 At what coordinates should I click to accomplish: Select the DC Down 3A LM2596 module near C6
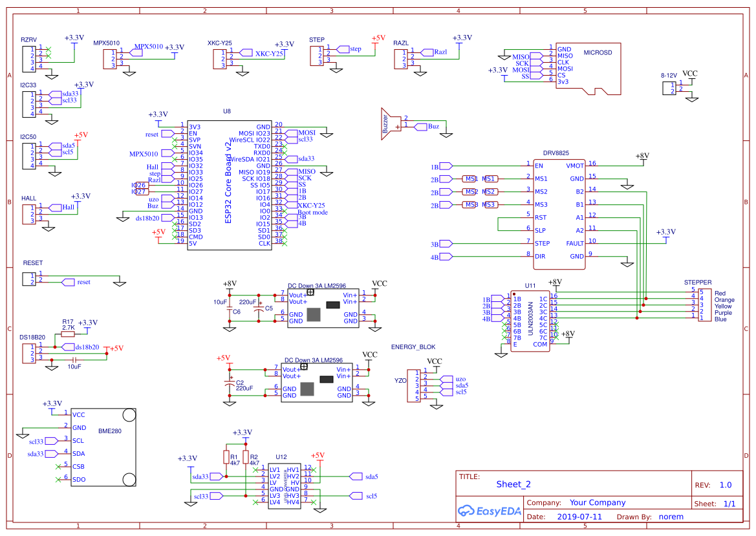321,307
